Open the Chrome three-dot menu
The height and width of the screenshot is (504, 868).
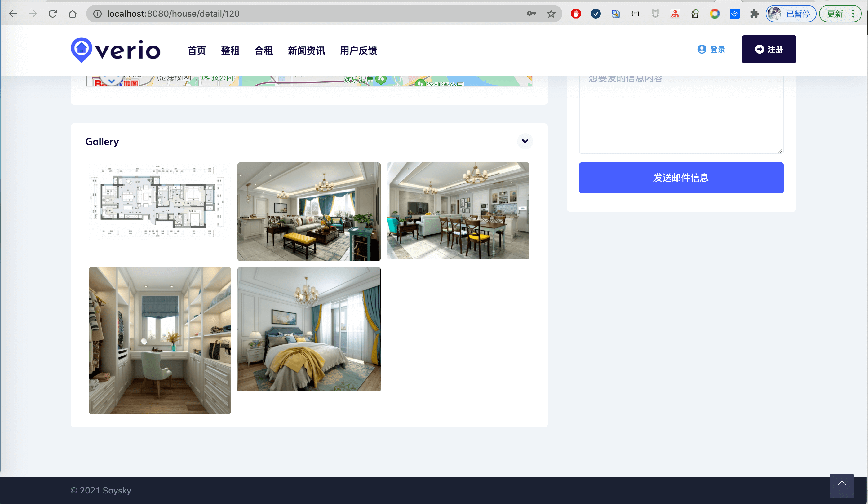click(x=853, y=14)
